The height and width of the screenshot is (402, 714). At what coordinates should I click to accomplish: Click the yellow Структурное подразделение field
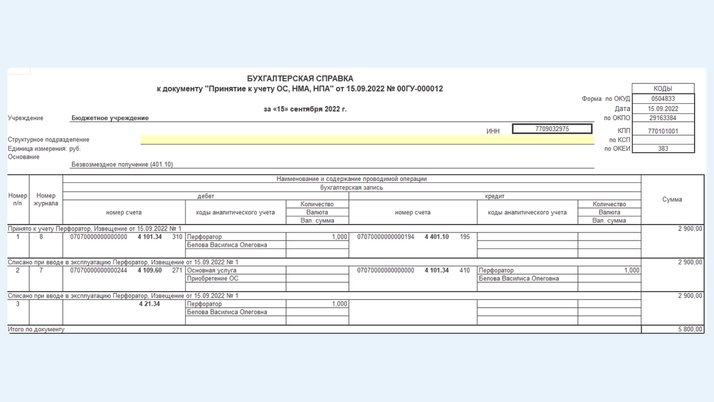click(x=367, y=139)
